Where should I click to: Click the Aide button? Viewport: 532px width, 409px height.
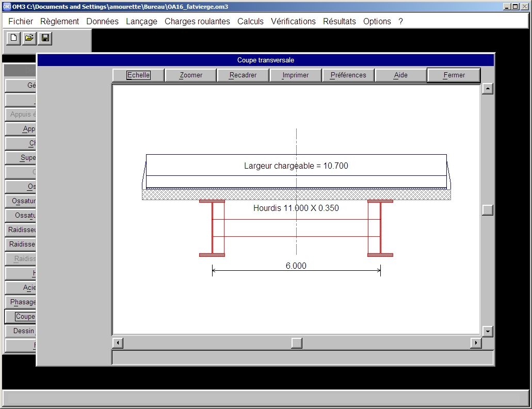click(x=401, y=75)
